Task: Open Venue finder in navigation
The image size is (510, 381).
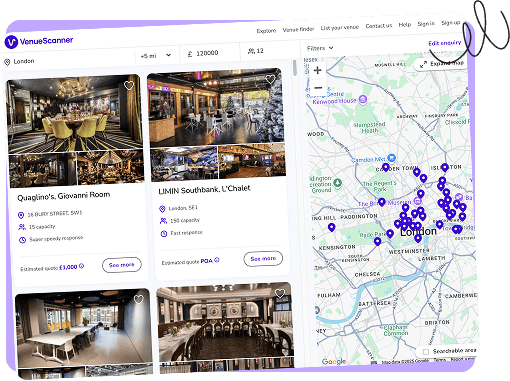Action: pyautogui.click(x=298, y=29)
